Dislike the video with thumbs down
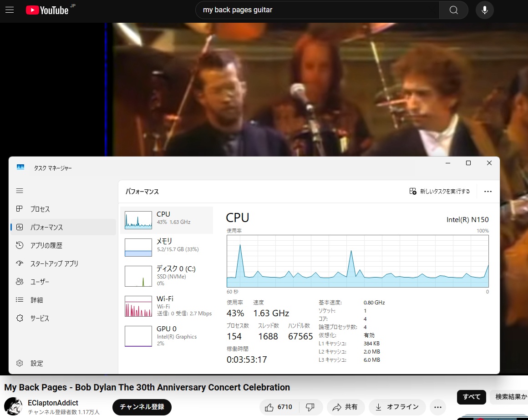The height and width of the screenshot is (420, 528). point(310,407)
